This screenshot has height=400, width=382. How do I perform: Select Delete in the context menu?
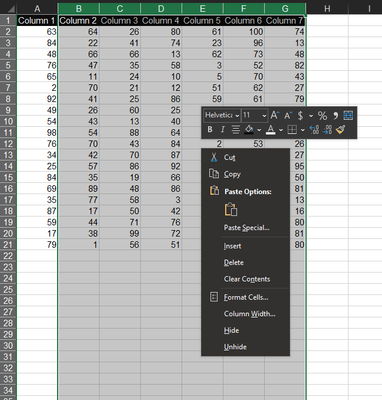tap(245, 262)
